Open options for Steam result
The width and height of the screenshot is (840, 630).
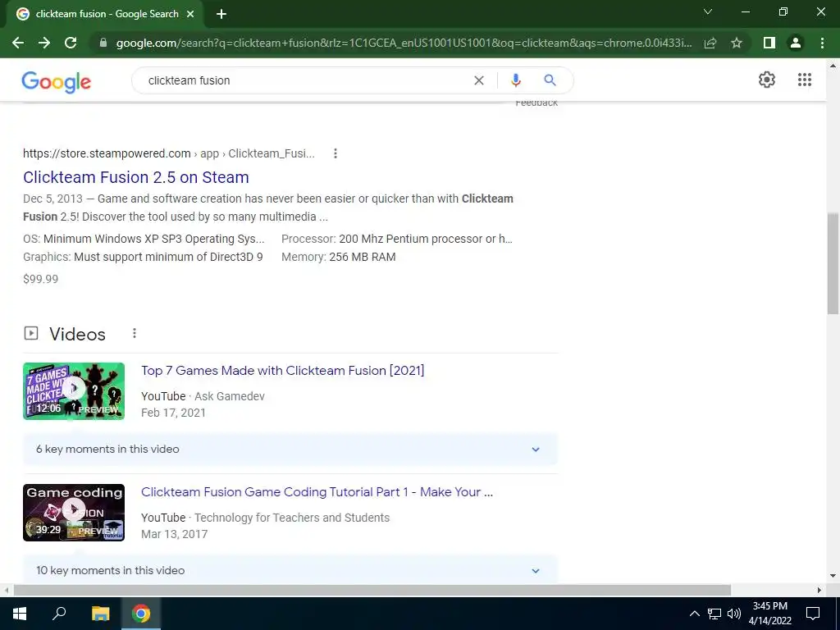pos(336,153)
